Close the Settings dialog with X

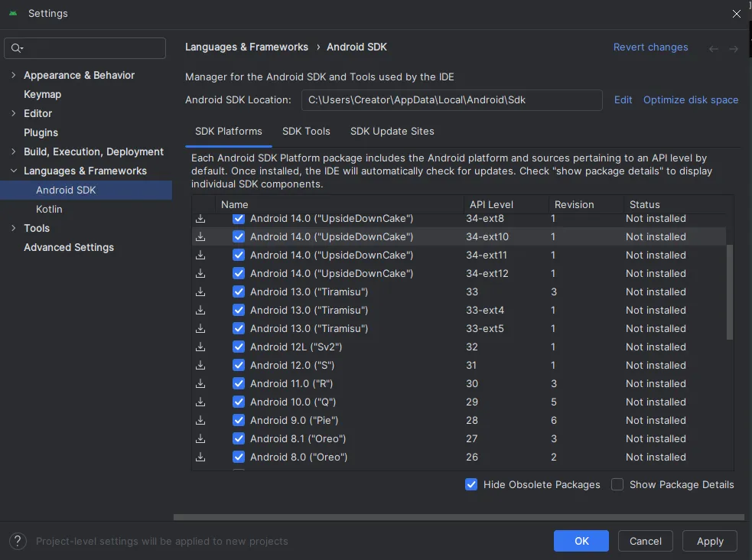coord(736,14)
